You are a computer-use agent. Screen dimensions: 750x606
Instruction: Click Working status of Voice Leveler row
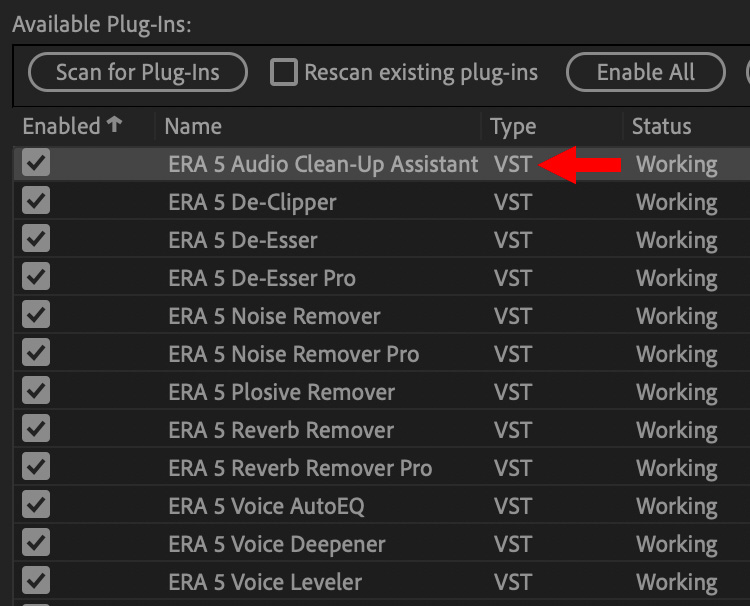click(x=677, y=584)
